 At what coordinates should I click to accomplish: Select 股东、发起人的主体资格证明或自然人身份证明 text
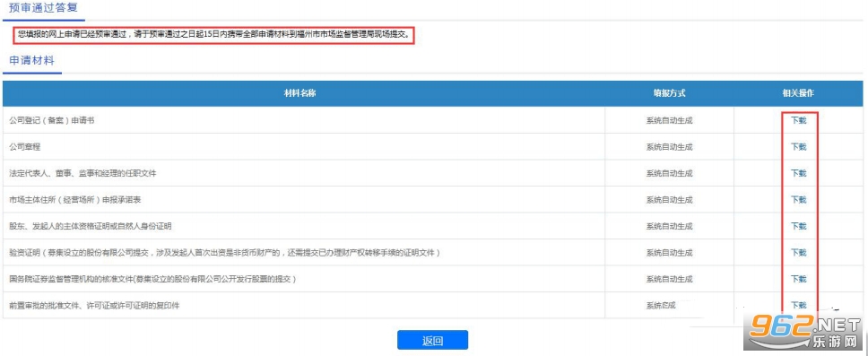[91, 226]
